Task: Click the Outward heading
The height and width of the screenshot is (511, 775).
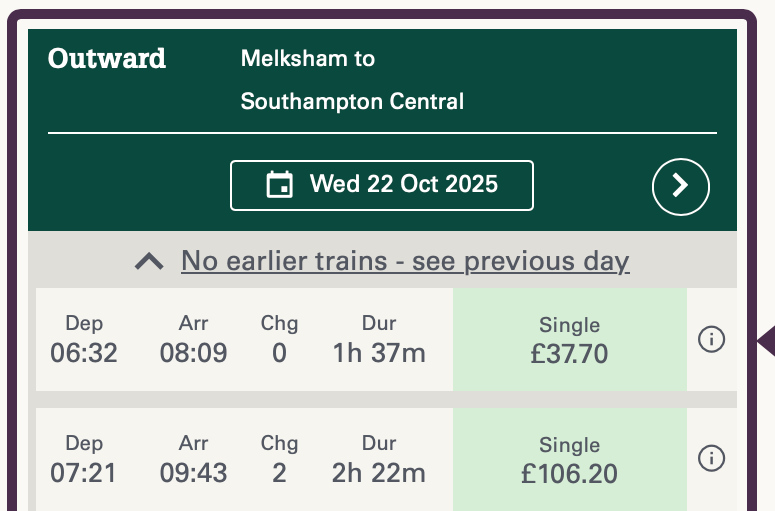Action: pos(107,58)
